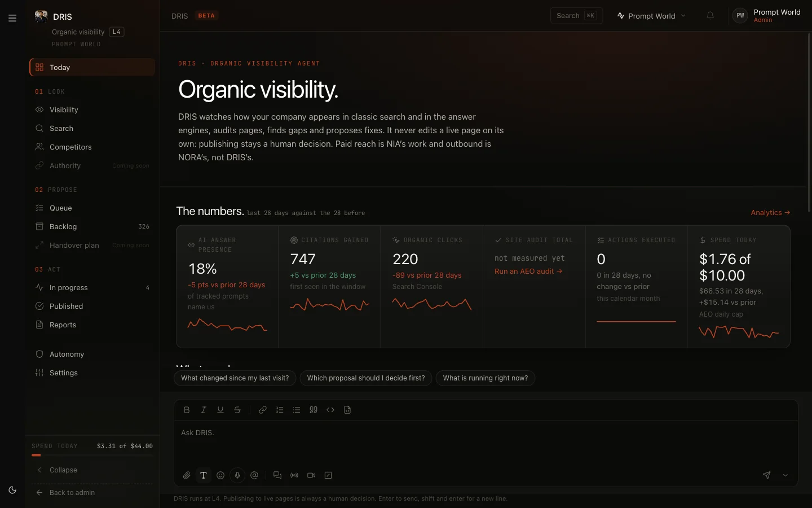Mention someone using the @ icon
812x508 pixels.
[254, 475]
